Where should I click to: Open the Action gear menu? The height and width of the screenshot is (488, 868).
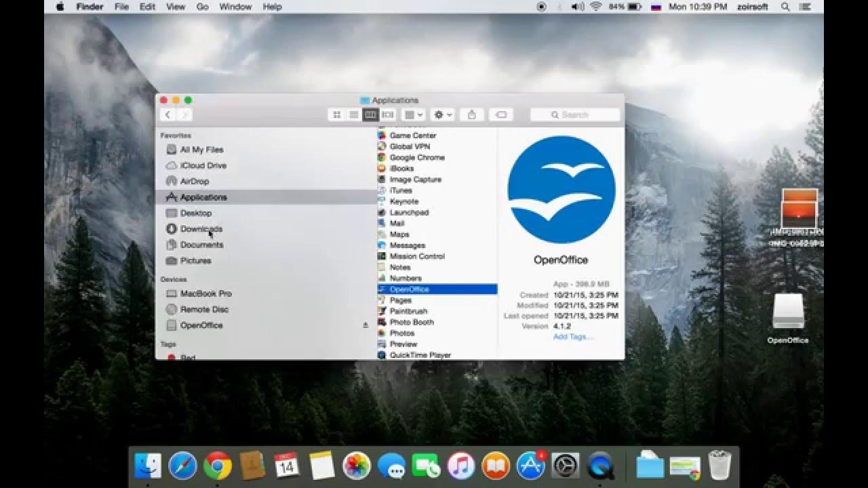click(x=443, y=115)
